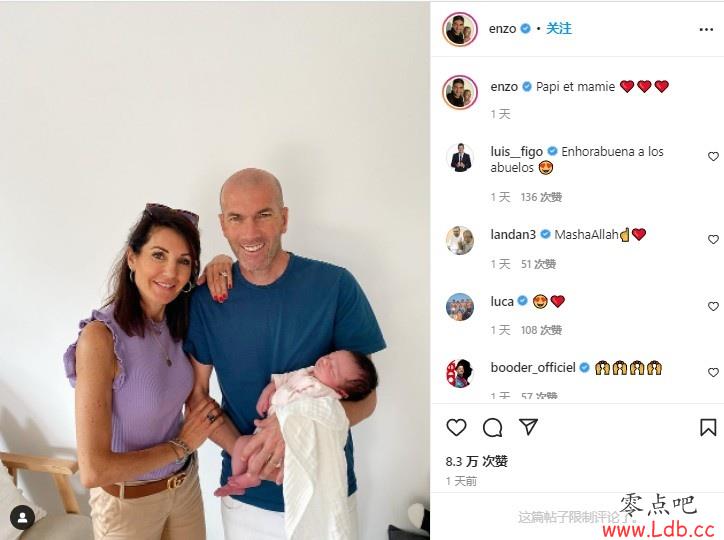Click the tagged people icon on photo
The height and width of the screenshot is (540, 724).
[23, 518]
